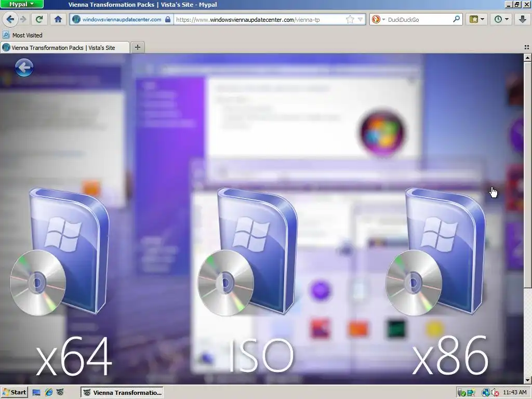Image resolution: width=532 pixels, height=399 pixels.
Task: Select the ISO software box download
Action: click(x=248, y=252)
